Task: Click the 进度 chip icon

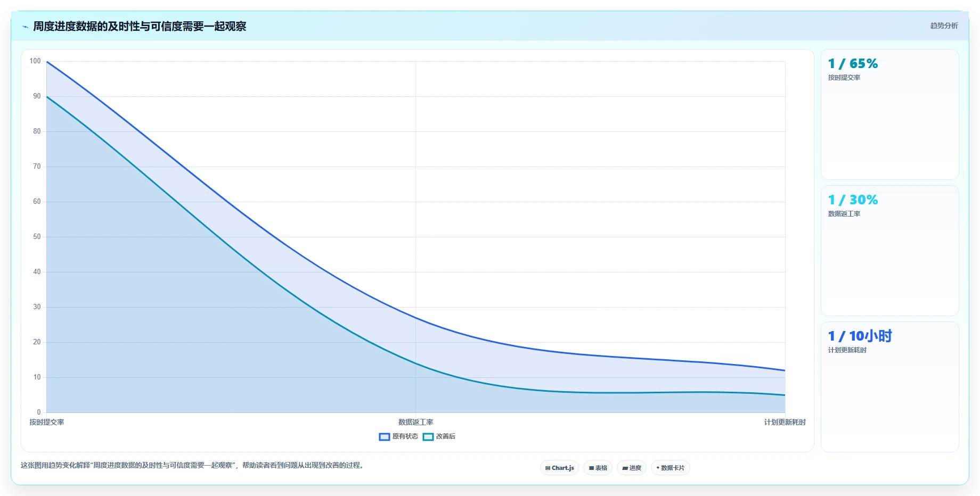Action: point(625,468)
